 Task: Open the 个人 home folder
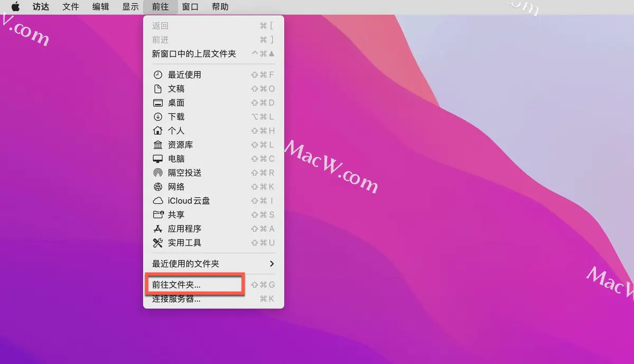[176, 130]
